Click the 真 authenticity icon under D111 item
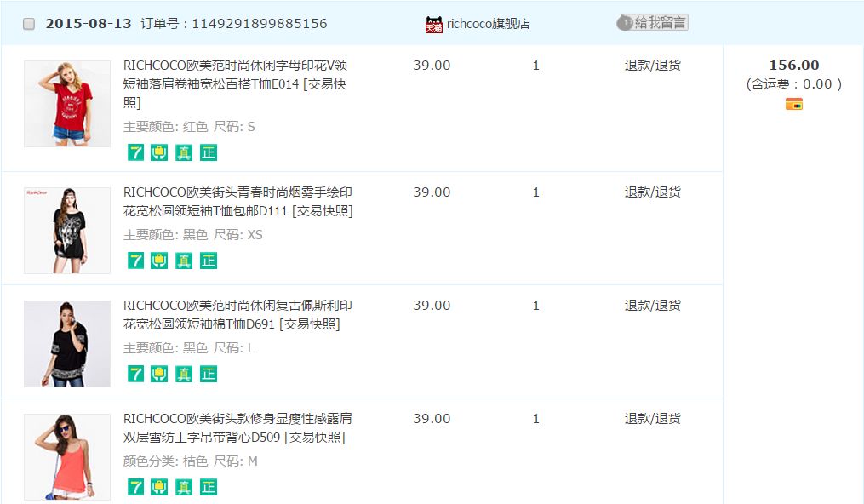Image resolution: width=864 pixels, height=504 pixels. (184, 261)
